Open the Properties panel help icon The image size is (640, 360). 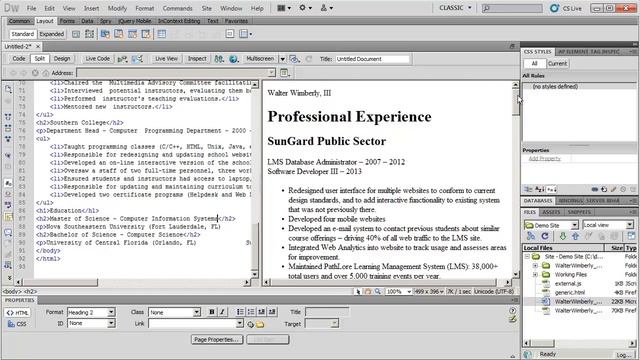[x=513, y=311]
